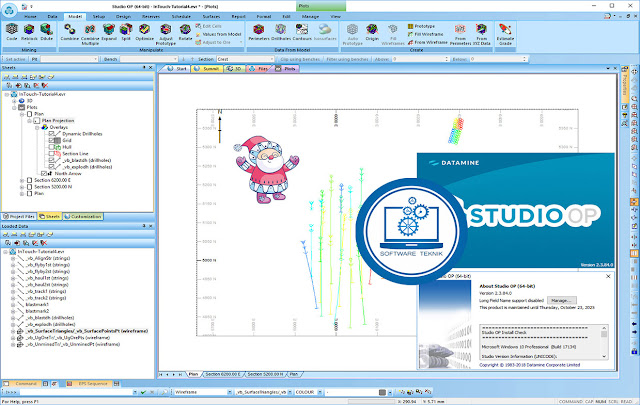
Task: Select _vb_SurfaceTriangles wireframe in Loaded Data
Action: [x=87, y=331]
